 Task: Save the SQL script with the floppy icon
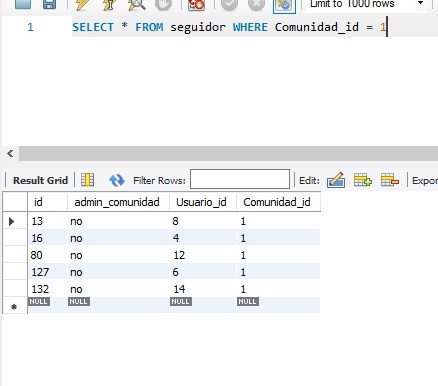click(x=49, y=4)
